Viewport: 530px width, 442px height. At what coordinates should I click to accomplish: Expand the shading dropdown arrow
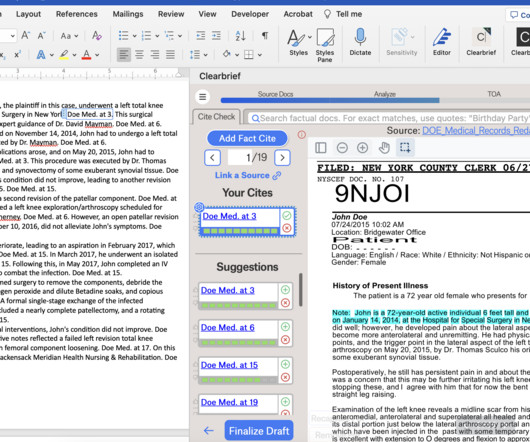tap(237, 55)
